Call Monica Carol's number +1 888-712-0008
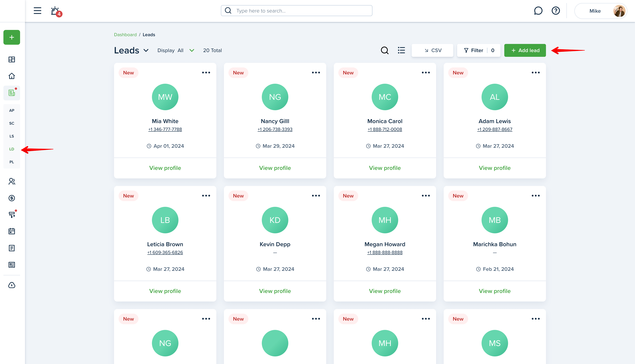The height and width of the screenshot is (364, 635). (x=385, y=129)
